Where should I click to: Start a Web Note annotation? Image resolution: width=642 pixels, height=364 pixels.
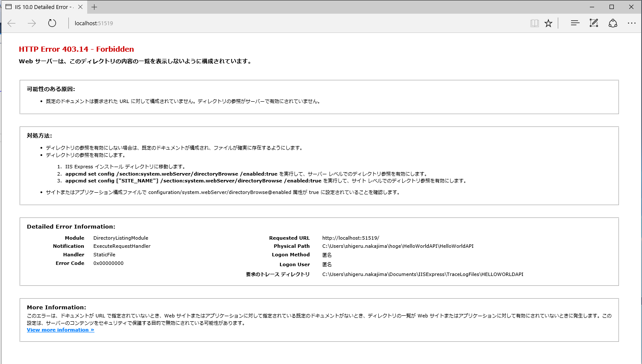pos(594,23)
